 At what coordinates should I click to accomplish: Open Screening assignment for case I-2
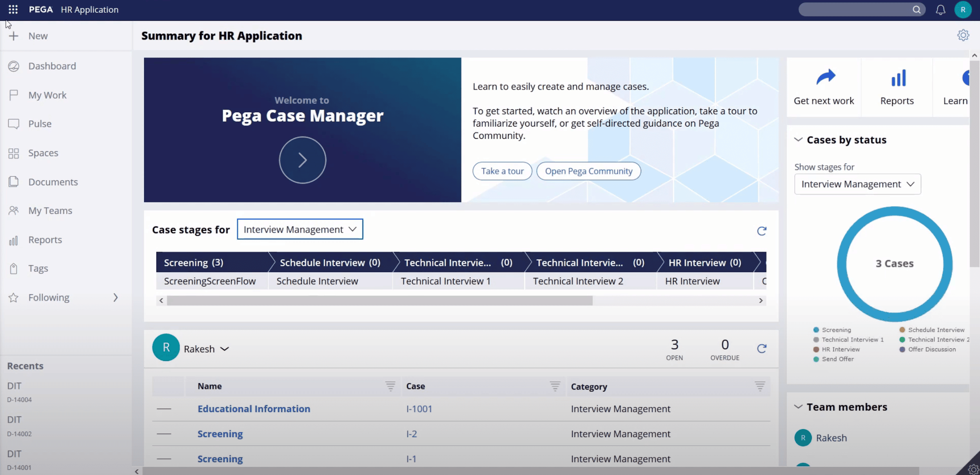[220, 434]
